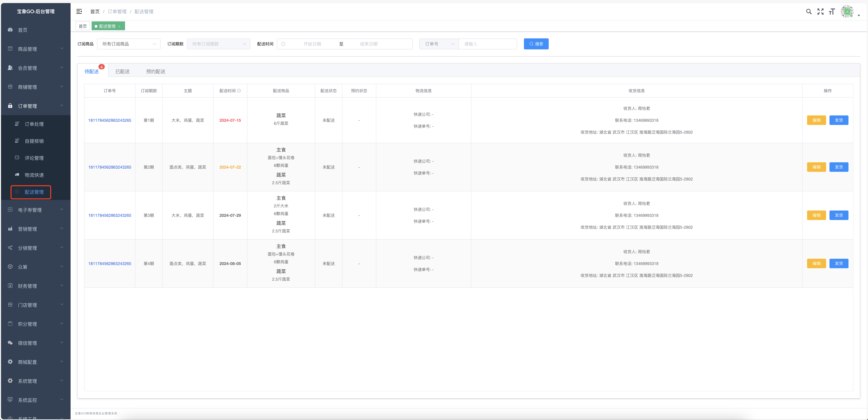868x420 pixels.
Task: Click the top-right search magnifier icon
Action: (x=808, y=12)
